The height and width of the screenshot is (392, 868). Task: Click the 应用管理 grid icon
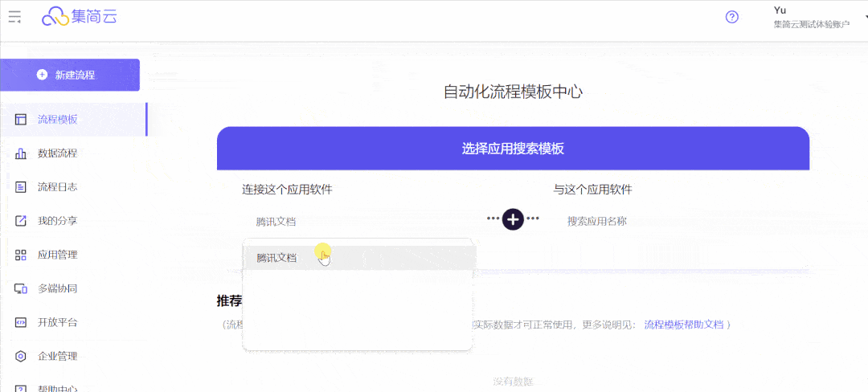21,255
